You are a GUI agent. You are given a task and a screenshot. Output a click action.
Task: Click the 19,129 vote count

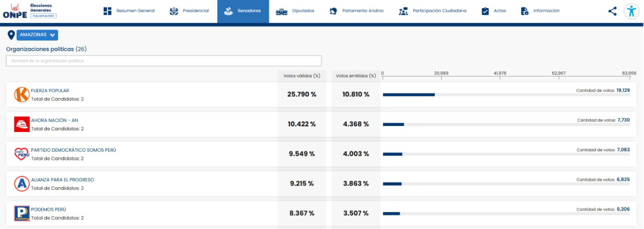(623, 90)
